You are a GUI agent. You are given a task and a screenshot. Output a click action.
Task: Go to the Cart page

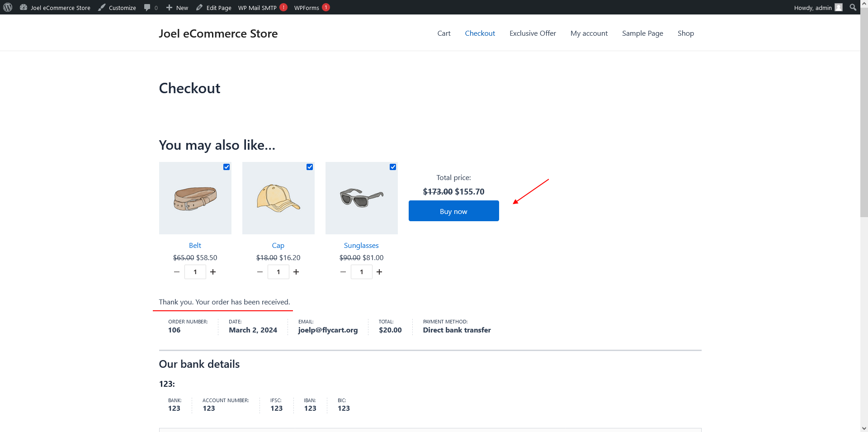443,33
